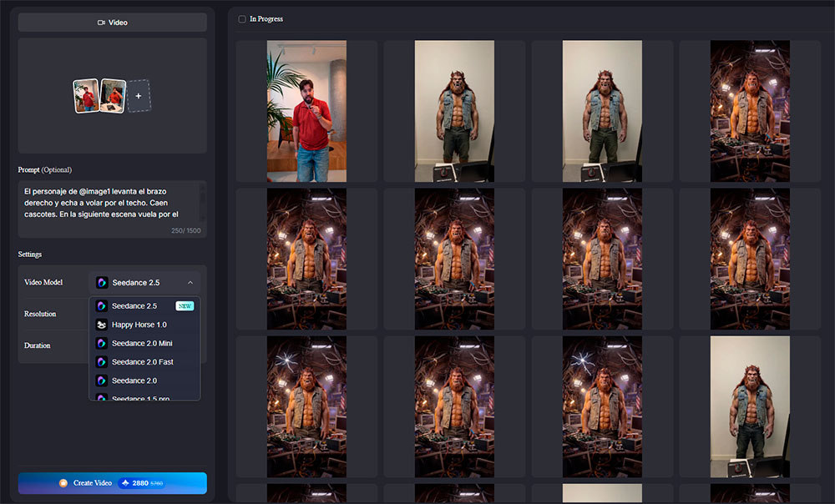The height and width of the screenshot is (504, 835).
Task: Tick the In Progress checkbox
Action: (x=242, y=19)
